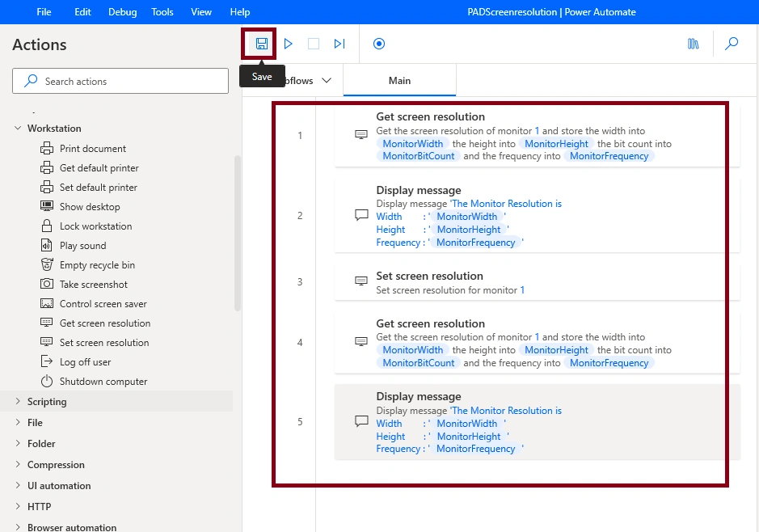Click monitor number 1 in step 3
Screen dimensions: 759x532
pyautogui.click(x=522, y=290)
